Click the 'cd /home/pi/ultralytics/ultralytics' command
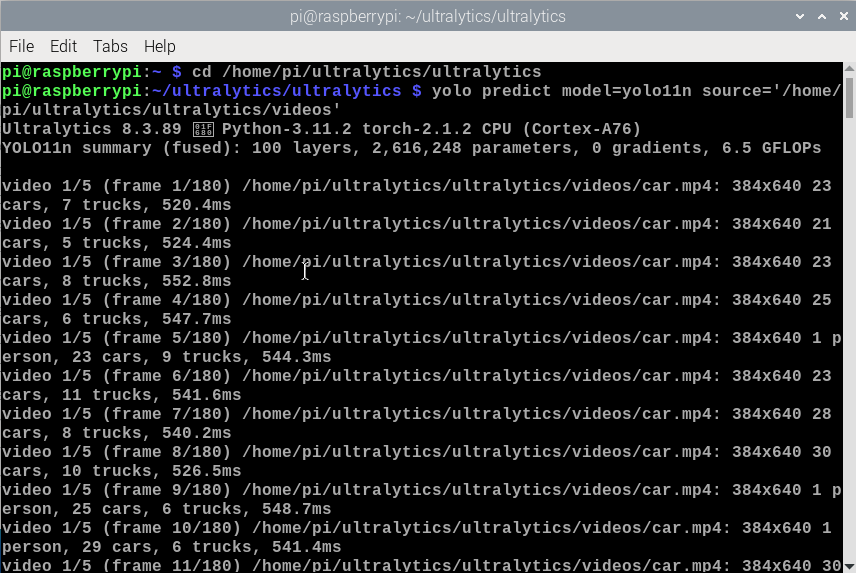856x573 pixels. click(x=366, y=72)
